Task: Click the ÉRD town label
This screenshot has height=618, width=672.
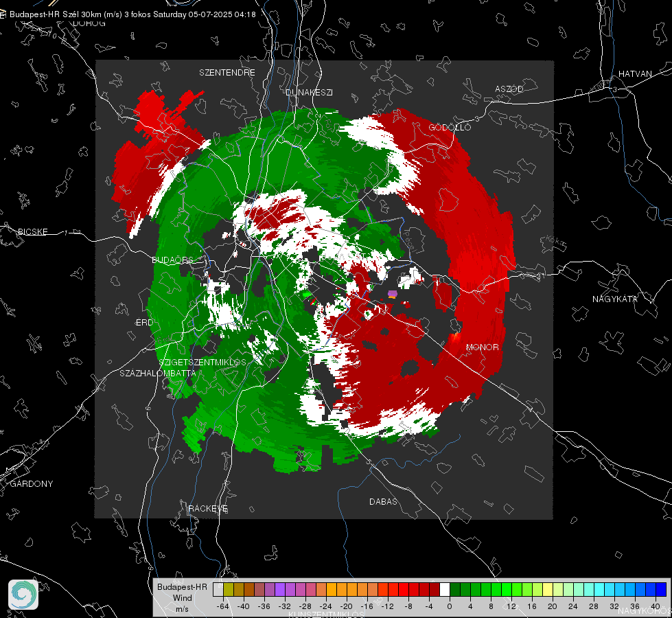Action: click(x=144, y=323)
